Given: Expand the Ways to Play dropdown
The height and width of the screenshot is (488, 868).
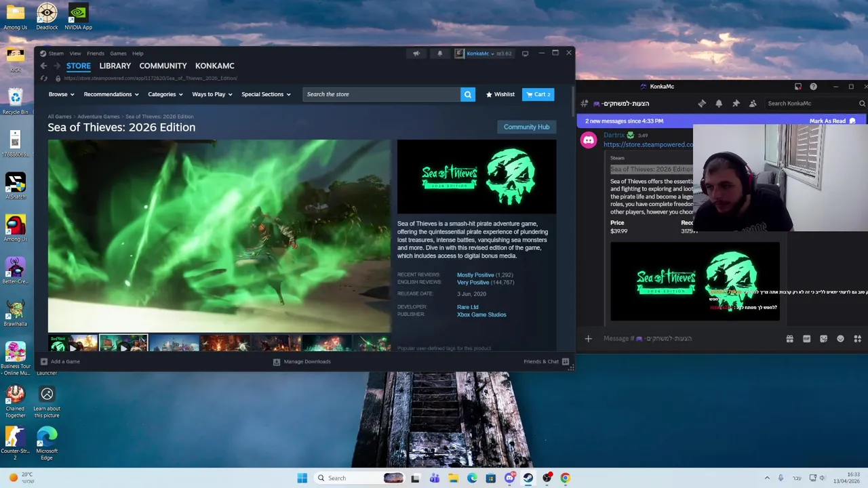Looking at the screenshot, I should point(212,94).
